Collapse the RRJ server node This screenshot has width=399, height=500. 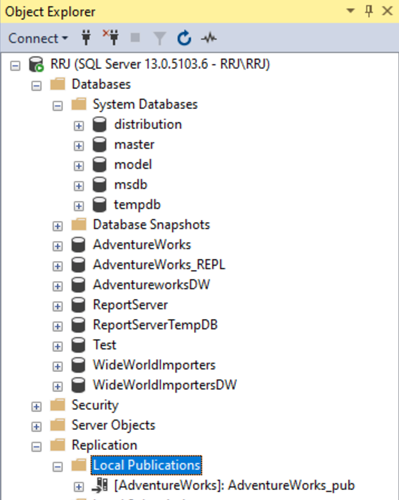pyautogui.click(x=15, y=65)
